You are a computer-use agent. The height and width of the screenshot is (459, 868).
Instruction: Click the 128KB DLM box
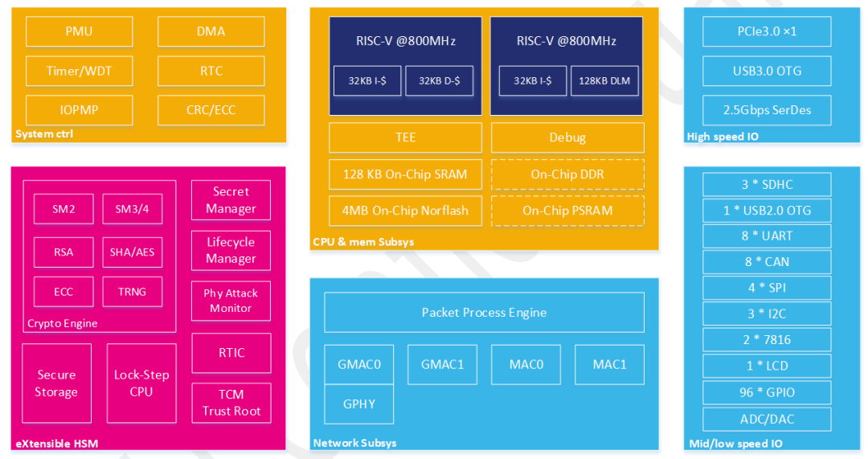(x=604, y=81)
